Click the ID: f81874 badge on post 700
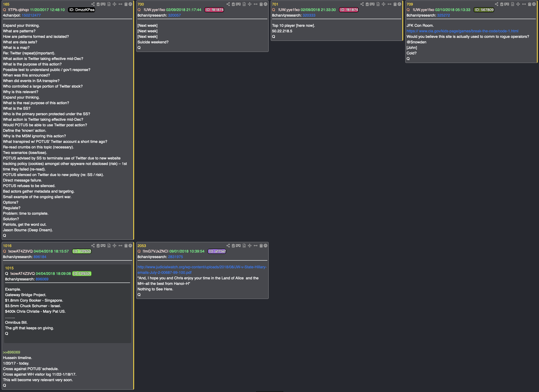The width and height of the screenshot is (539, 392). click(214, 10)
